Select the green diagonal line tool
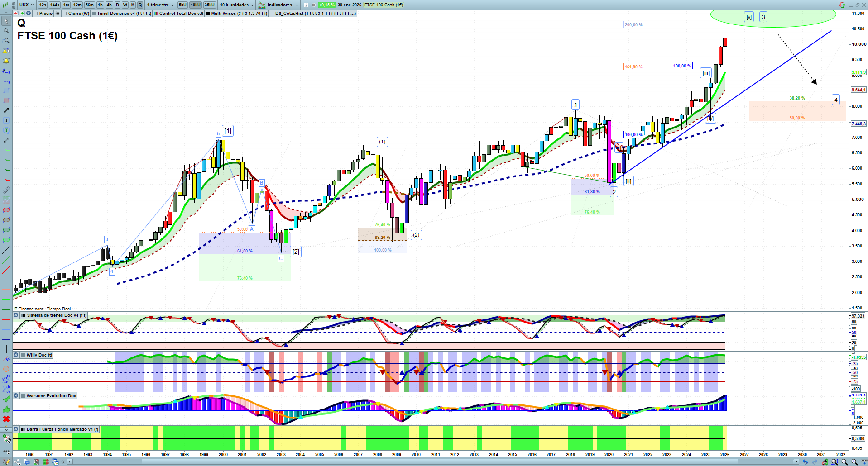 coord(6,260)
